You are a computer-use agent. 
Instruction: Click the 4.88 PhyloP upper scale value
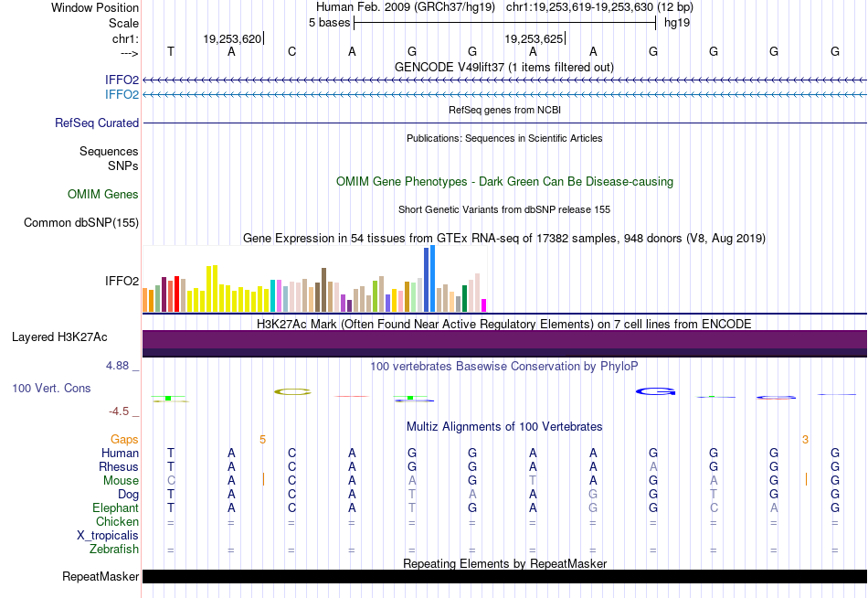click(x=117, y=366)
